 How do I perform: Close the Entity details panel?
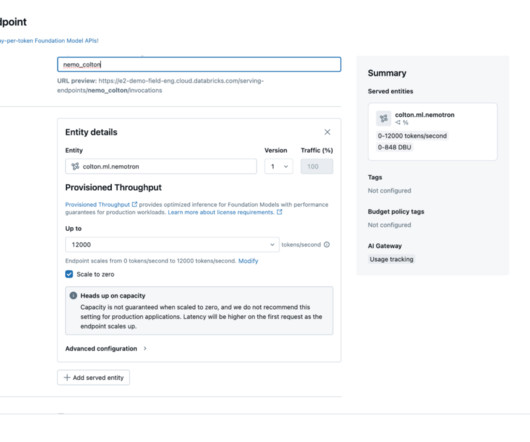327,132
